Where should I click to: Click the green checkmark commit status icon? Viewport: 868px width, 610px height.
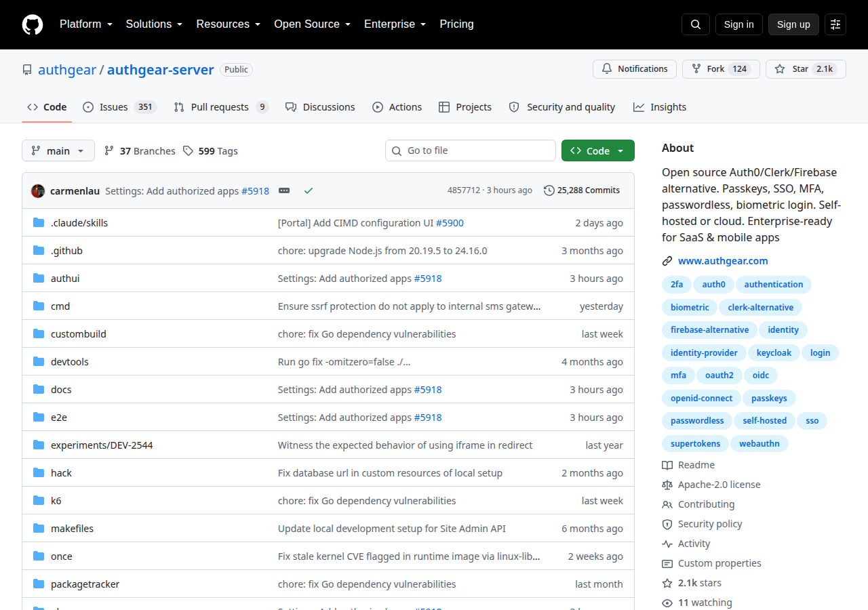309,191
